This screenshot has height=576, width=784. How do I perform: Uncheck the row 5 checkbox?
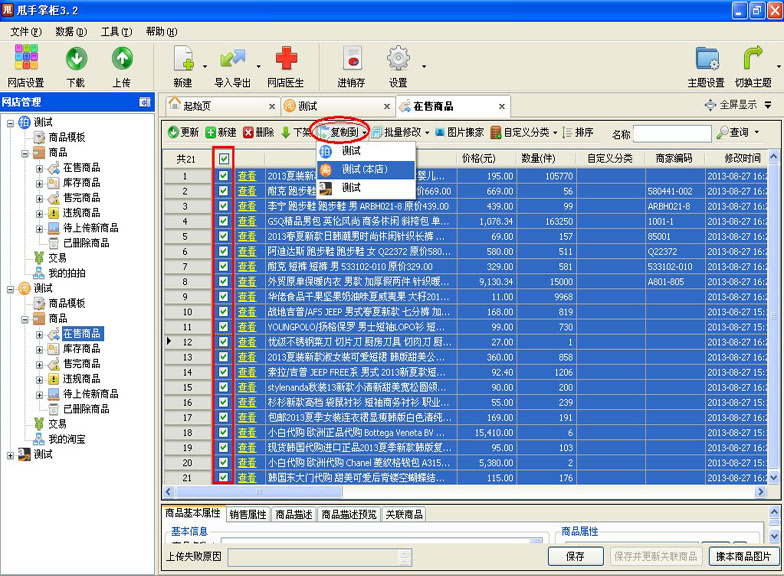pyautogui.click(x=224, y=236)
